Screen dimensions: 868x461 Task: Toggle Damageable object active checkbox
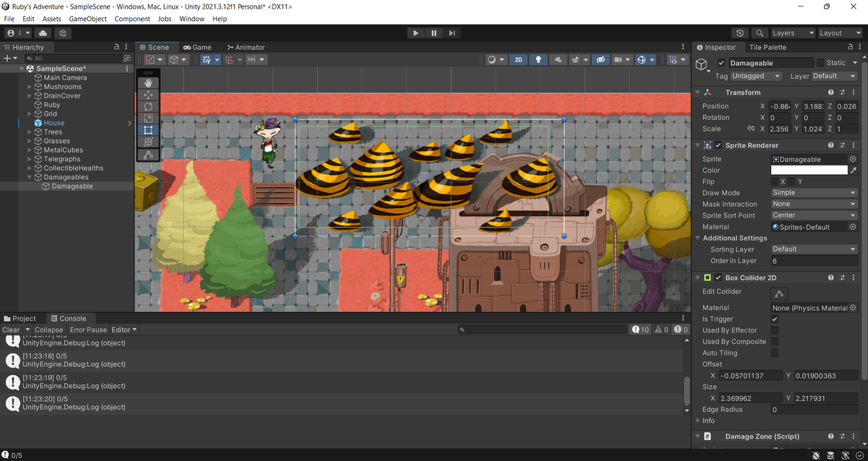[721, 63]
